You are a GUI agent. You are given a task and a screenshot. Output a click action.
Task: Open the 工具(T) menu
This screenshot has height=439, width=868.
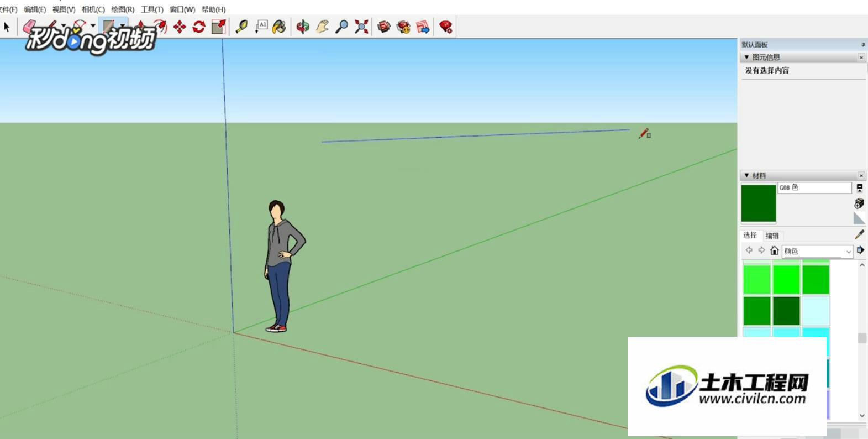[152, 9]
